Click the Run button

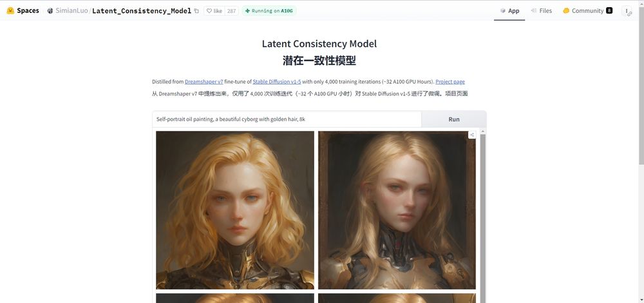(454, 119)
